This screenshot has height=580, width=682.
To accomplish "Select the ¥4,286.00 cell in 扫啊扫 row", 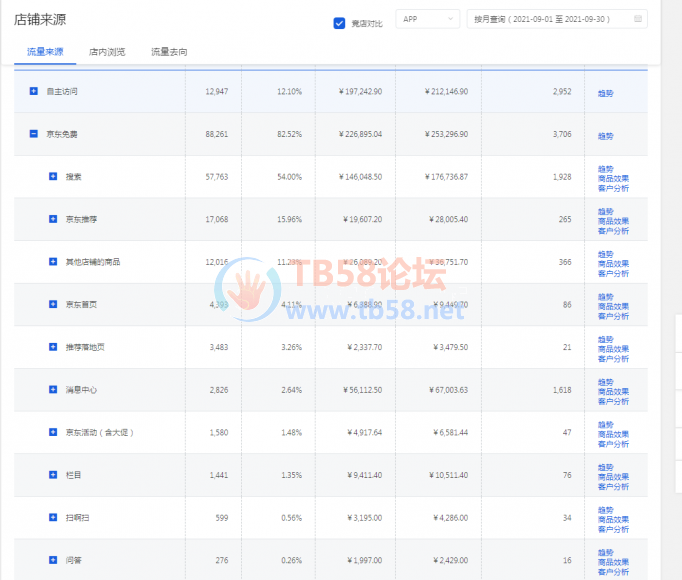I will pyautogui.click(x=451, y=518).
